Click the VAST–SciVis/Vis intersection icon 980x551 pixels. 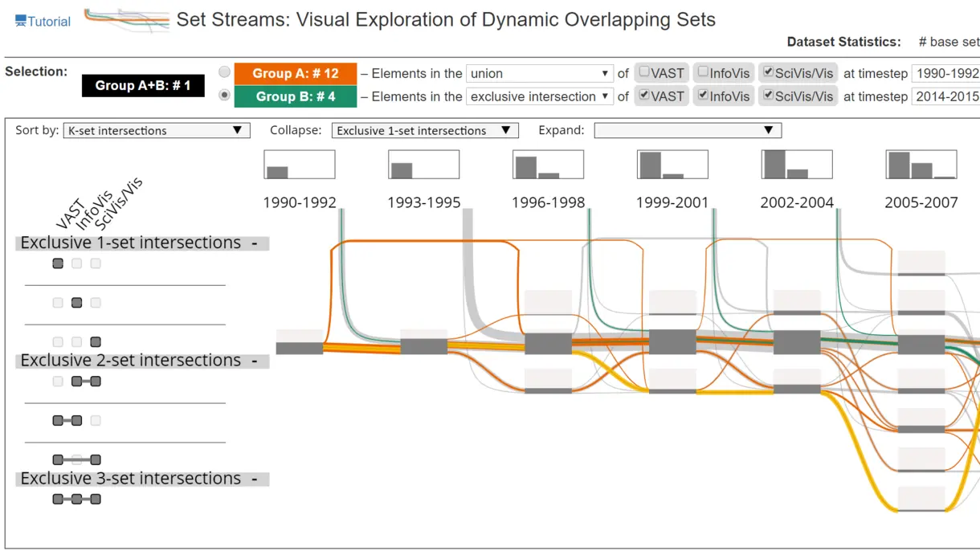point(76,460)
